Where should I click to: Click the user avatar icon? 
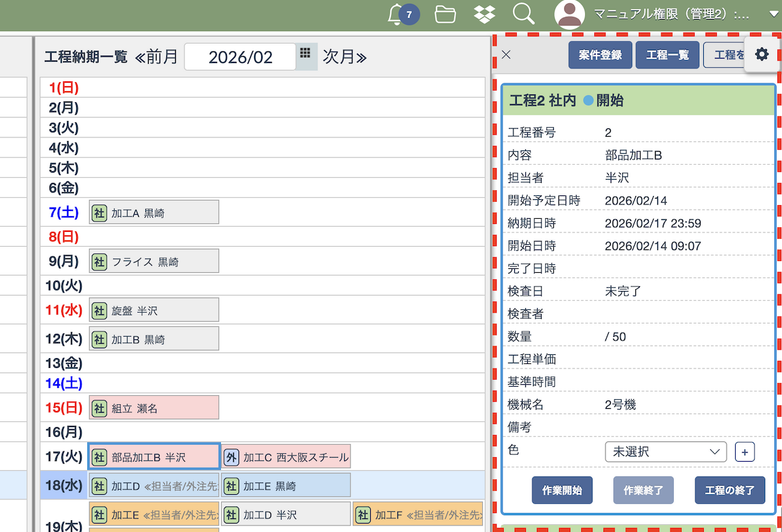coord(570,14)
